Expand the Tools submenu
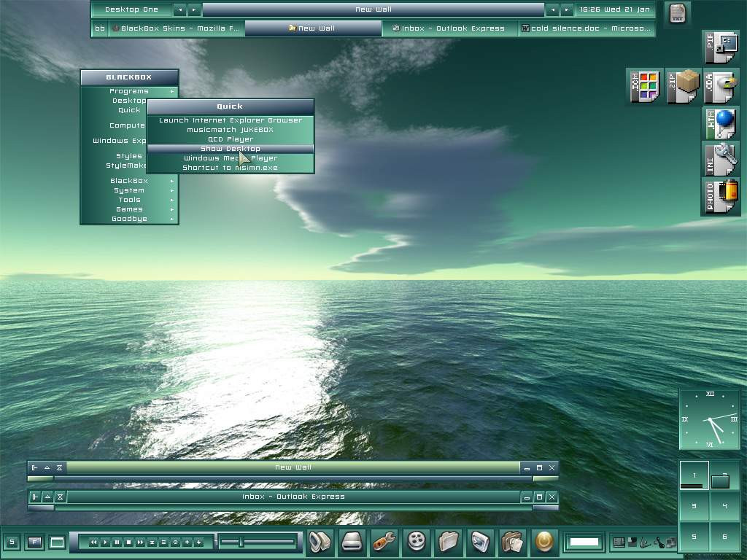Screen dimensions: 747x560 (x=129, y=200)
